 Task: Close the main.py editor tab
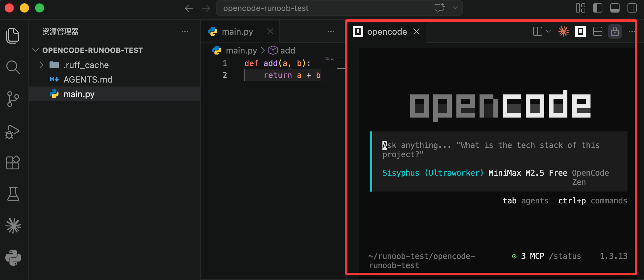270,31
